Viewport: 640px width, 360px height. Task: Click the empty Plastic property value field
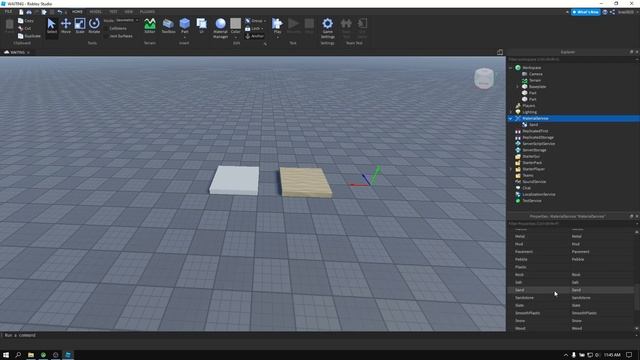(602, 267)
